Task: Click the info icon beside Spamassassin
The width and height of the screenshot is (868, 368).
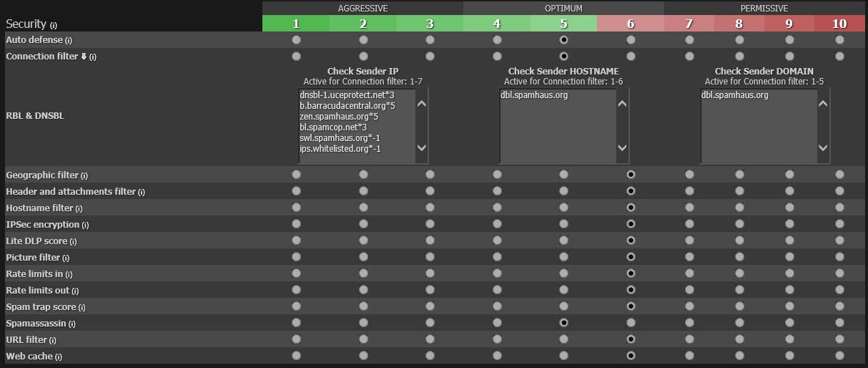Action: [72, 324]
